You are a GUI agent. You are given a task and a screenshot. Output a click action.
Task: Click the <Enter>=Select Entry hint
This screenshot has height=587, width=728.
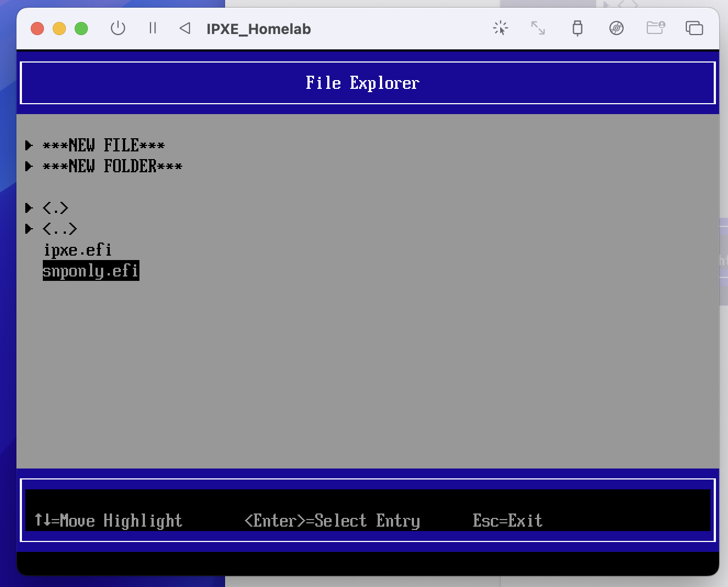(x=332, y=520)
